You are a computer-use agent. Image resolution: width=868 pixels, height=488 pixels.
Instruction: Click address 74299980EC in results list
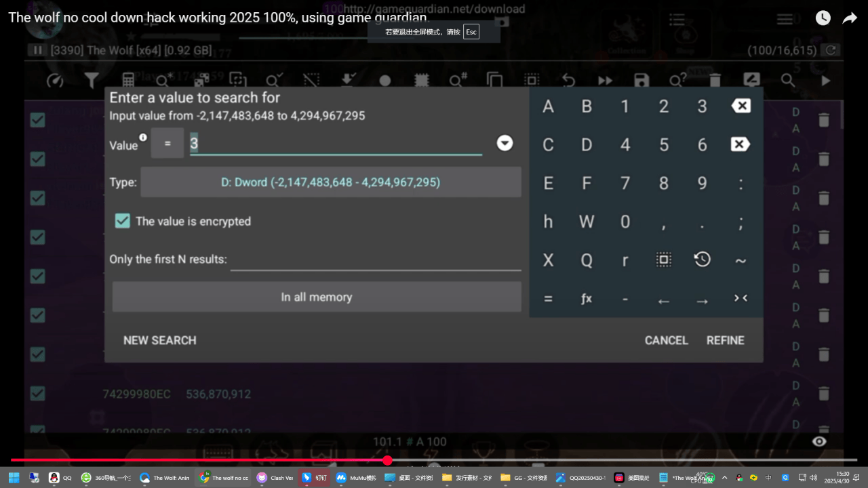point(137,394)
